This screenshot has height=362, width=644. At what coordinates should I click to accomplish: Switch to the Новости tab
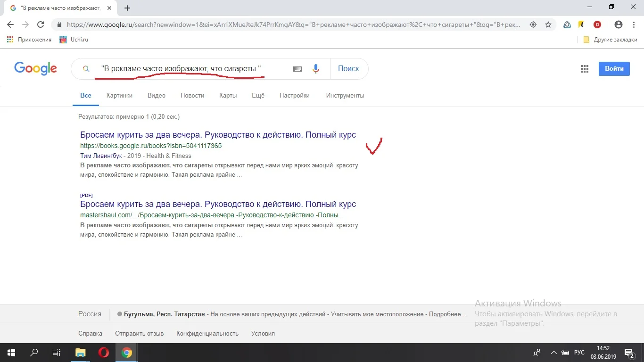pyautogui.click(x=192, y=95)
